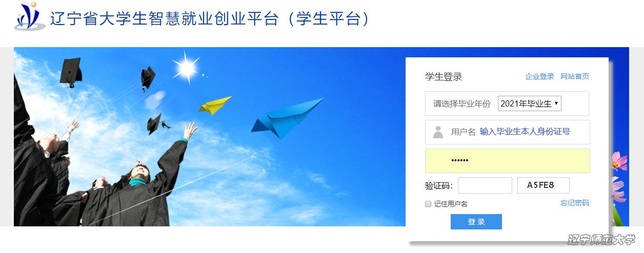Focus the yellow password field
Image resolution: width=644 pixels, height=253 pixels.
508,161
